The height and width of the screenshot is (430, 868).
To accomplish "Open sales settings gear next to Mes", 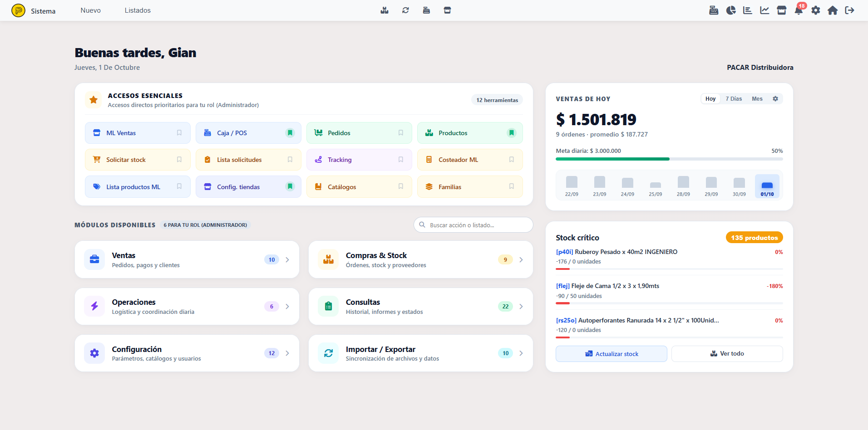I will (x=775, y=99).
